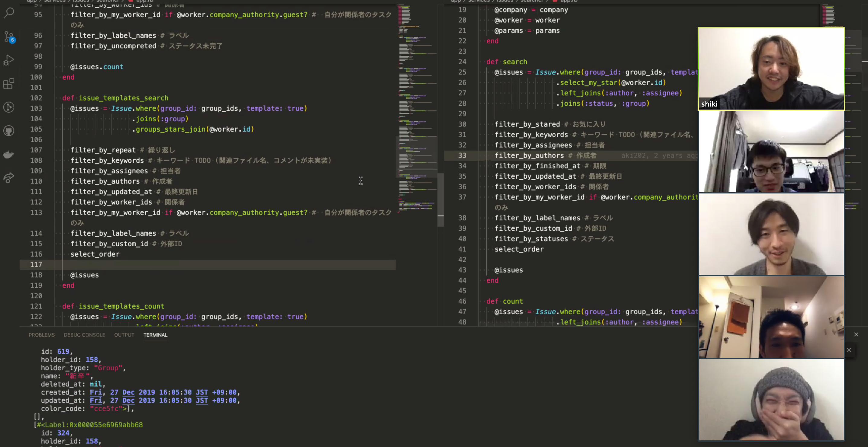Click 'def count' on line 46
868x447 pixels.
(505, 301)
